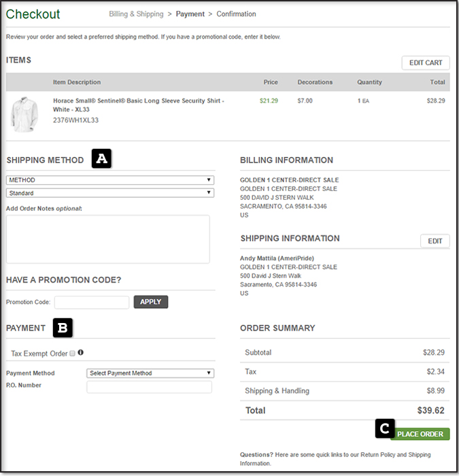Image resolution: width=459 pixels, height=476 pixels.
Task: Click the callout marker C icon
Action: tap(384, 428)
